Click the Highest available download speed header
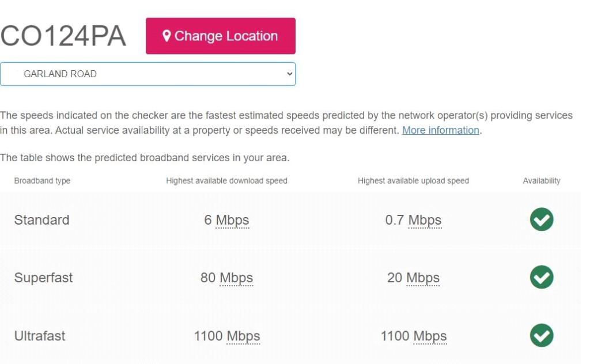The width and height of the screenshot is (590, 364). pyautogui.click(x=226, y=180)
